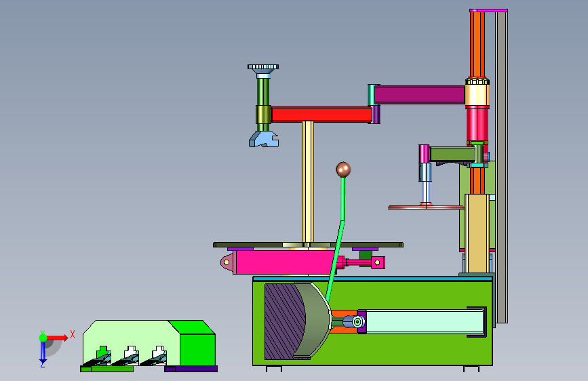Select the knurled knob atop green shaft
588x381 pixels.
263,67
